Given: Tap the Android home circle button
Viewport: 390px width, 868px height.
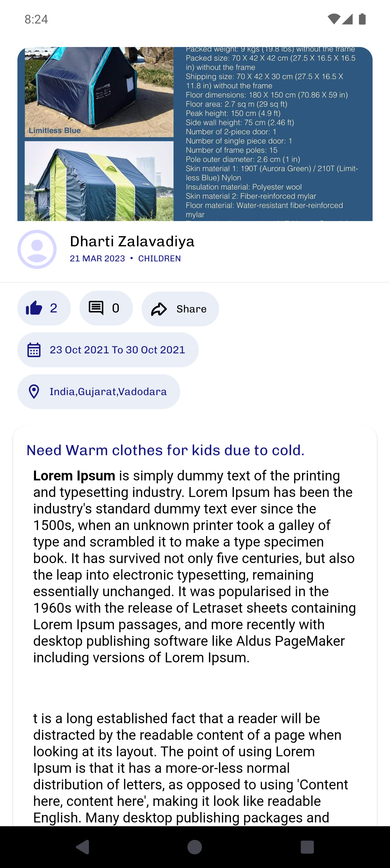Looking at the screenshot, I should [195, 847].
